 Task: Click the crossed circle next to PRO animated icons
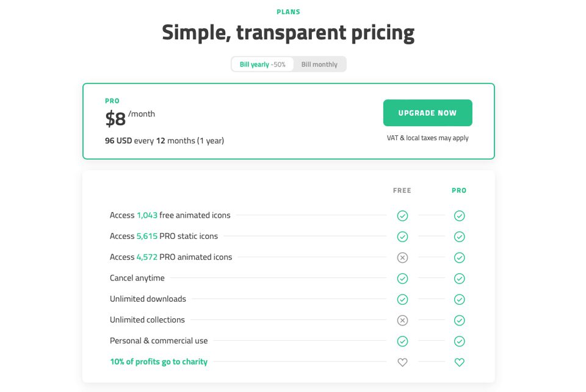pos(402,257)
